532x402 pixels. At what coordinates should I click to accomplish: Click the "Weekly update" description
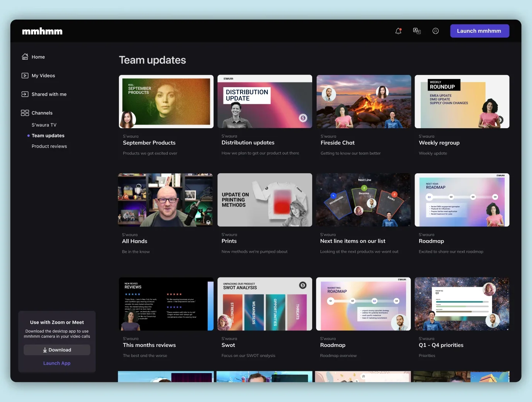coord(433,153)
